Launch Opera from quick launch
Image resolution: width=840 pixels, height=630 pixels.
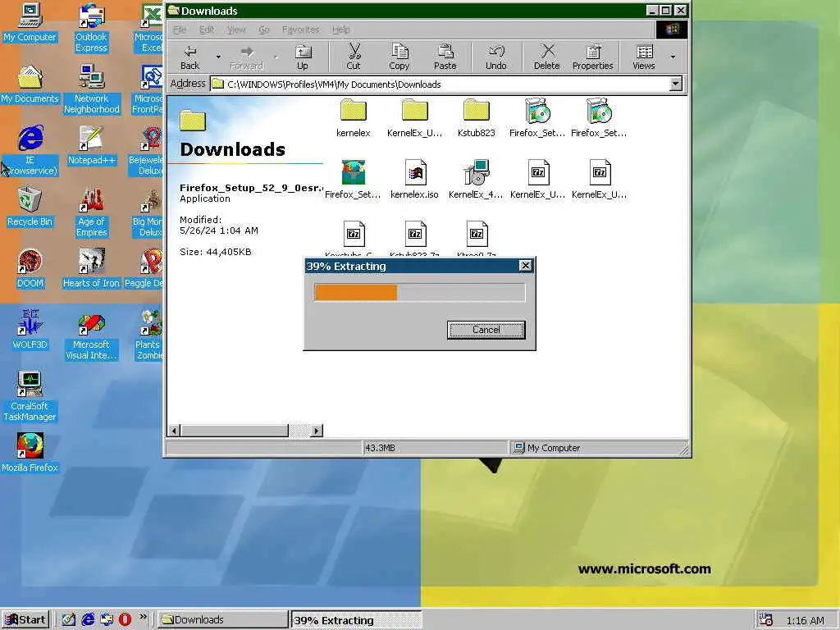point(125,620)
